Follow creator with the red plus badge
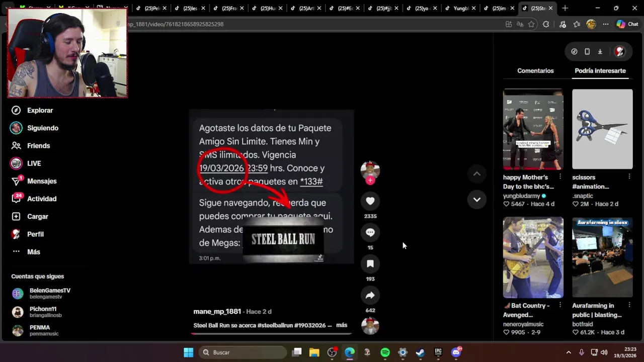Viewport: 644px width, 362px height. [x=370, y=180]
